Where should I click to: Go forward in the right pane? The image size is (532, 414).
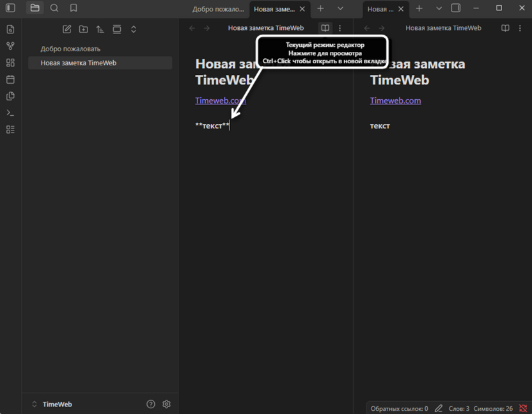(381, 28)
